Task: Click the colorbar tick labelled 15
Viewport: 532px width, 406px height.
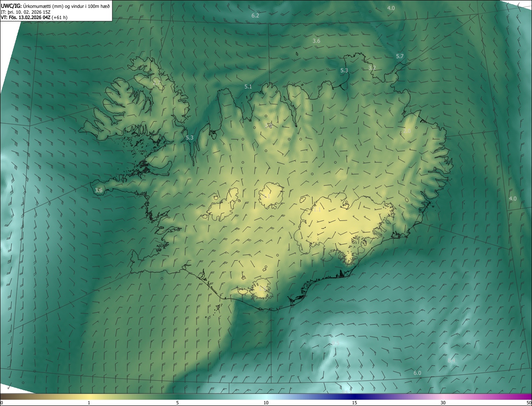Action: coord(355,403)
